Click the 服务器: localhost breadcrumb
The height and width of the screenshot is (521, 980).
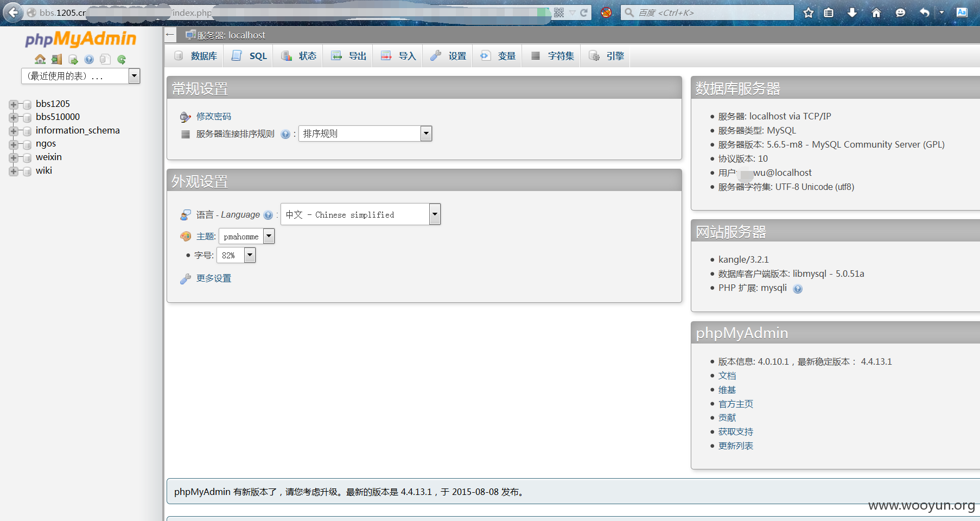231,35
